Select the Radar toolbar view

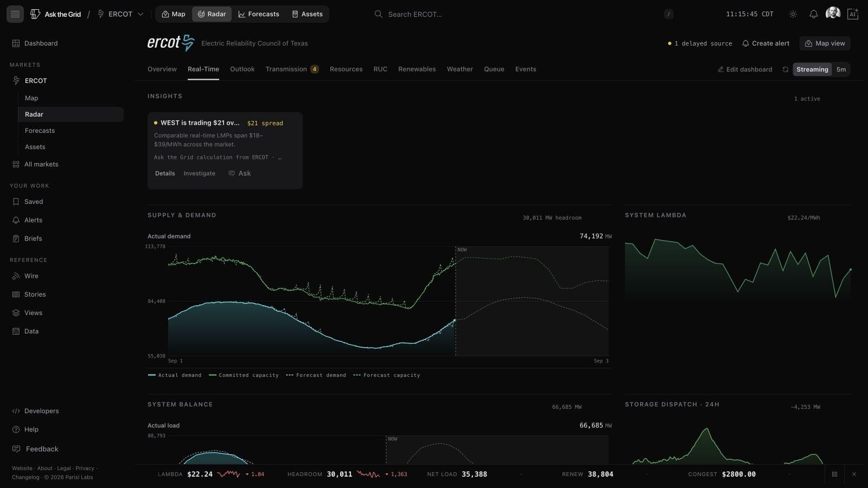click(212, 14)
